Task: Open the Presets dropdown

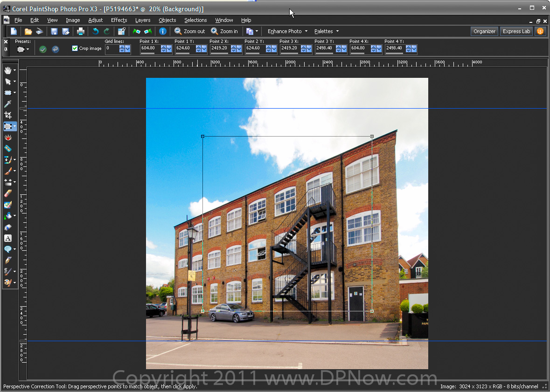Action: coord(23,49)
